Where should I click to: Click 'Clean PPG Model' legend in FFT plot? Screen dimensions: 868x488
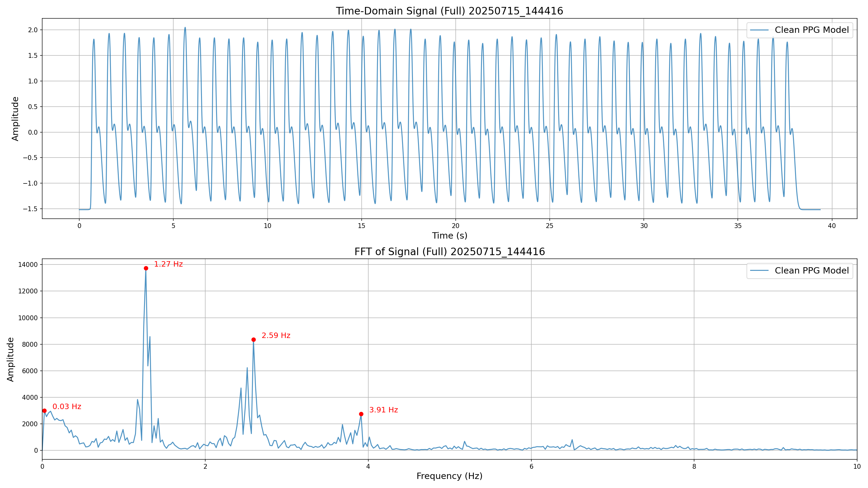coord(811,271)
